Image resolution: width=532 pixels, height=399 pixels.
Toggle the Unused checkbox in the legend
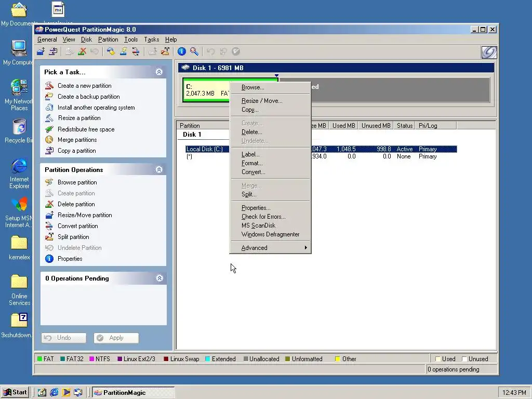[464, 359]
